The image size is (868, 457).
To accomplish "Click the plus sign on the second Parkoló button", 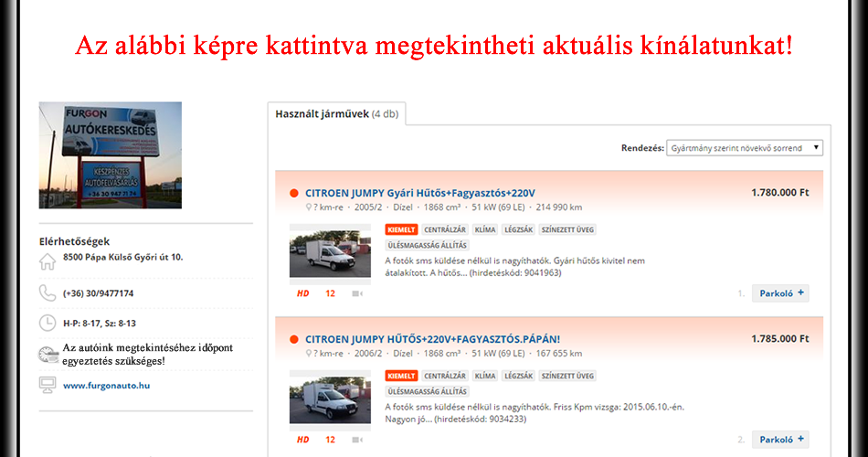I will [x=800, y=439].
